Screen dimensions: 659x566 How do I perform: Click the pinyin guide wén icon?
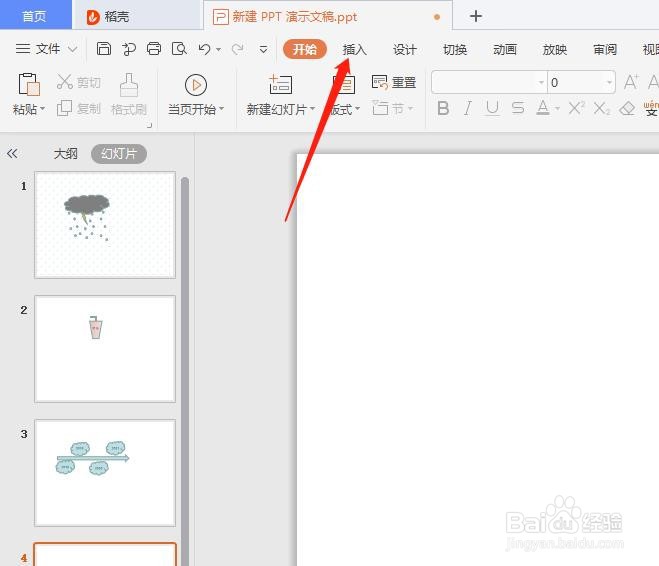point(651,108)
